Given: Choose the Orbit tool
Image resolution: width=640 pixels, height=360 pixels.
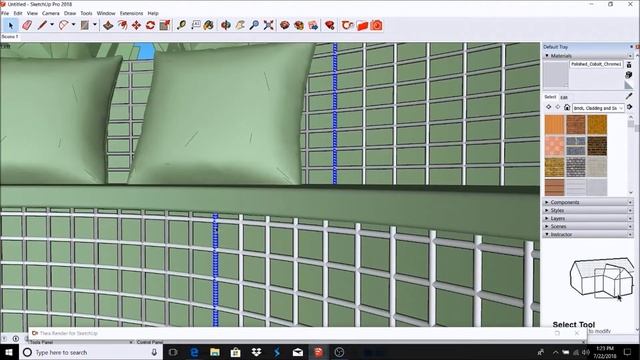Looking at the screenshot, I should (226, 25).
